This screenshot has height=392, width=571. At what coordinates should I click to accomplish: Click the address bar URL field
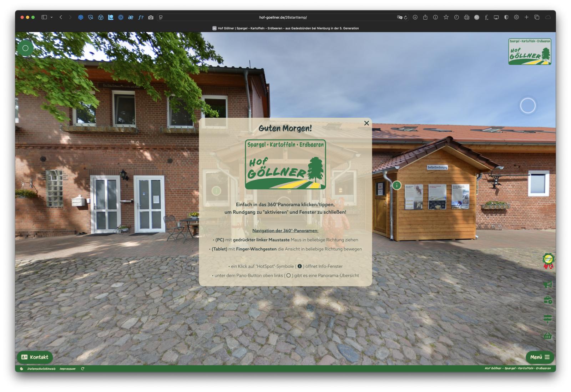pos(283,17)
